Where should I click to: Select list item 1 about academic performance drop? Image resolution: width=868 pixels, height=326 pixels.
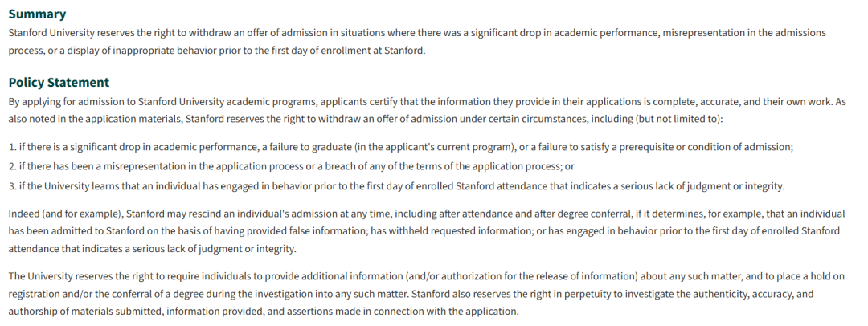pos(401,147)
